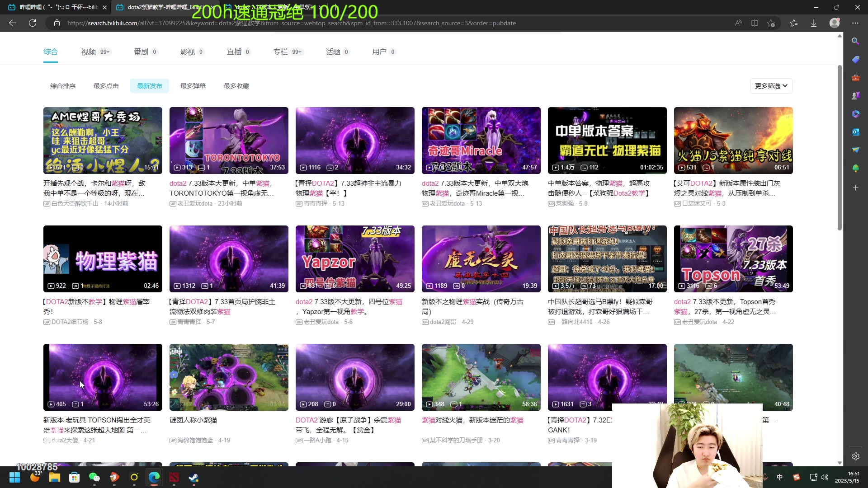Open the Windows Start menu
Image resolution: width=868 pixels, height=488 pixels.
(x=14, y=477)
